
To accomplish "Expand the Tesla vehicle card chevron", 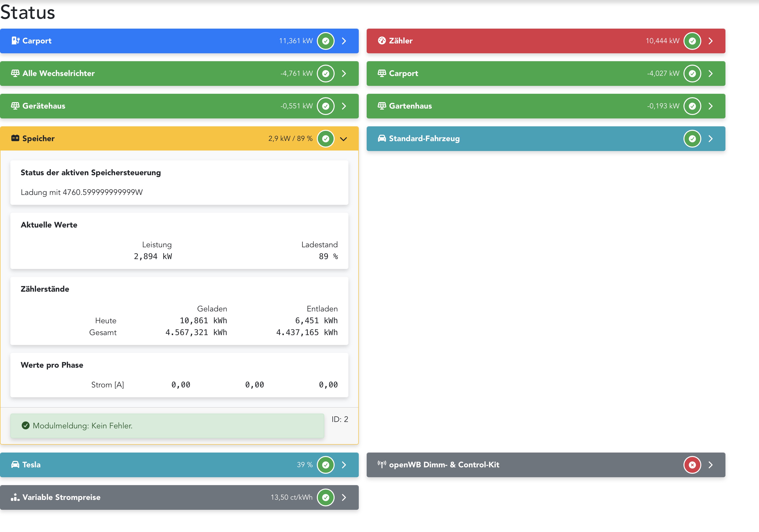I will (x=344, y=465).
